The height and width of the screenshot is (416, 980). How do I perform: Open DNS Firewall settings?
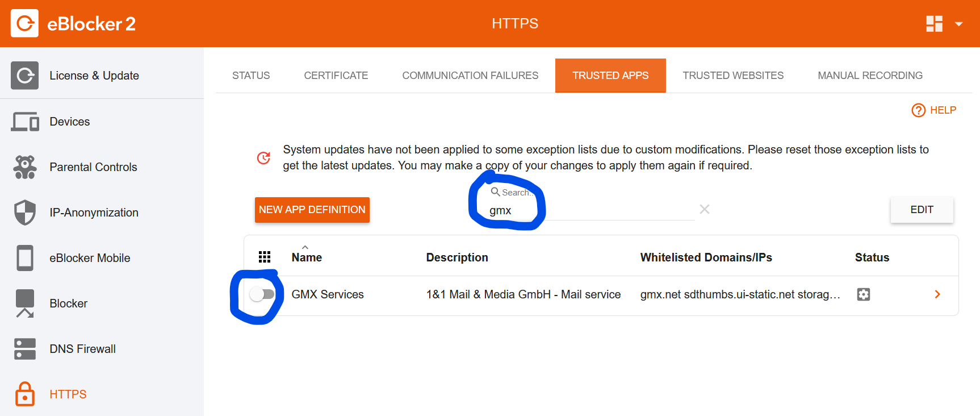pos(83,349)
